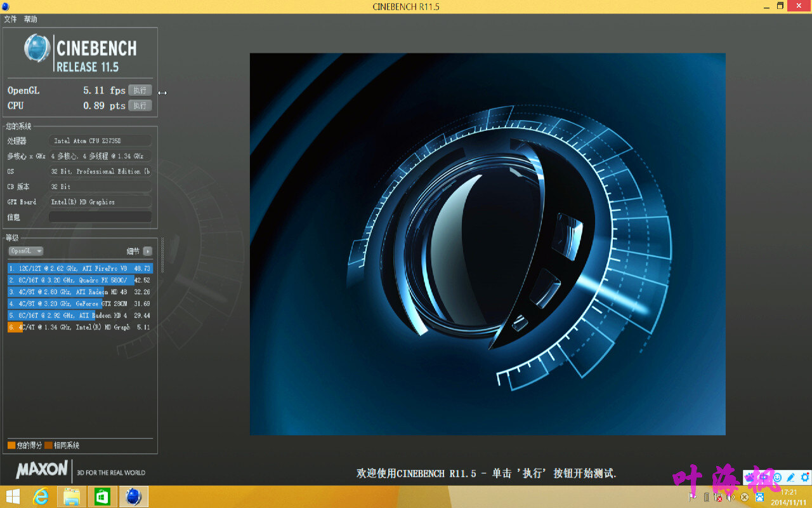Select ranking row 1 with ATI FirePro
This screenshot has width=812, height=508.
point(80,269)
